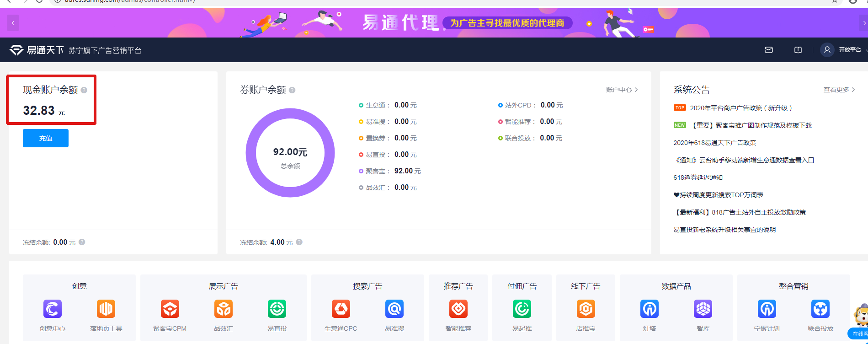The width and height of the screenshot is (868, 344).
Task: Show help for coupon 冻结余额 4.00
Action: (x=299, y=242)
